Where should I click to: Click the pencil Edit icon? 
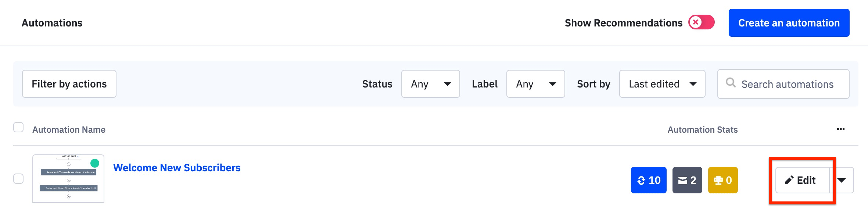click(789, 180)
